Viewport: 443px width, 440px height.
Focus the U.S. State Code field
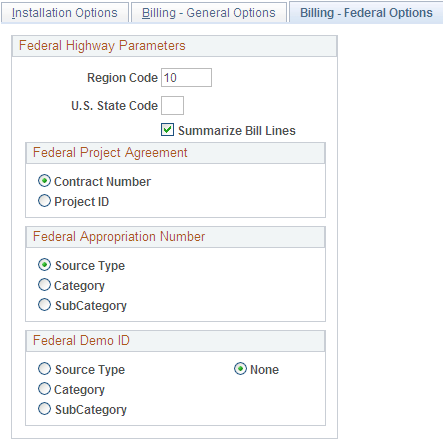[172, 105]
